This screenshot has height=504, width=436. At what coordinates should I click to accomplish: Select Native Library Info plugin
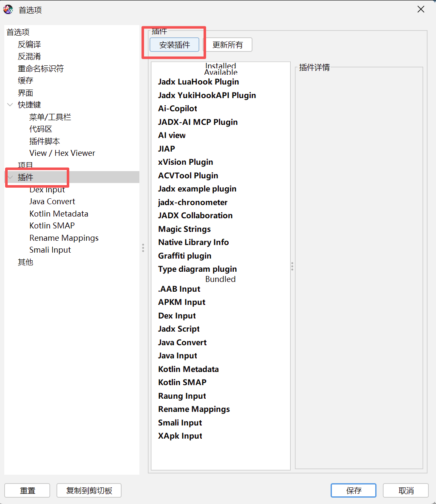pos(193,242)
